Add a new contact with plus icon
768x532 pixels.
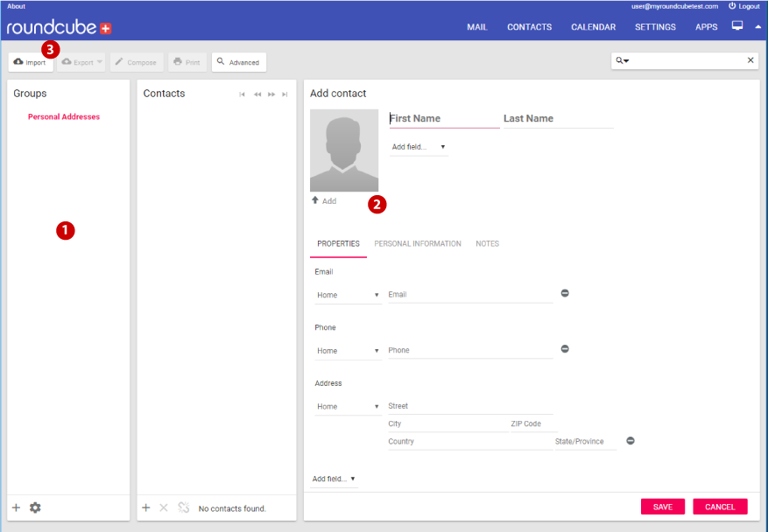tap(146, 507)
